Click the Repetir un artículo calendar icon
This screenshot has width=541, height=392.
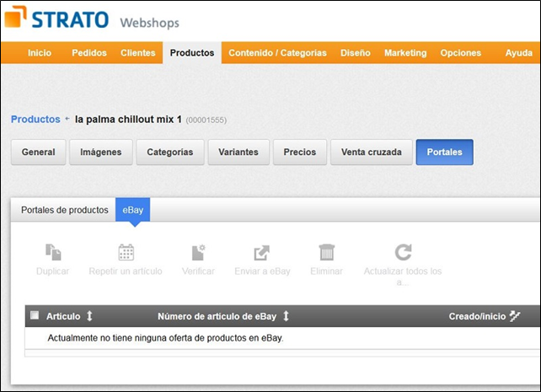[x=126, y=252]
